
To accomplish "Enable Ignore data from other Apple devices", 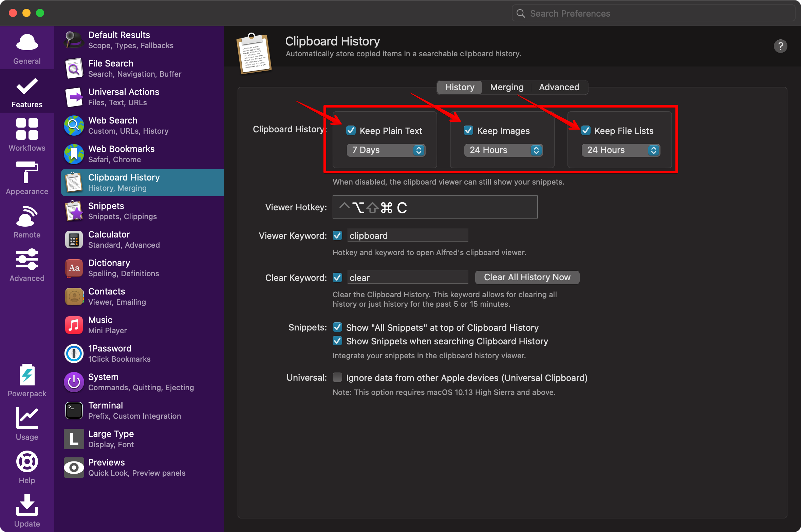I will click(x=337, y=378).
